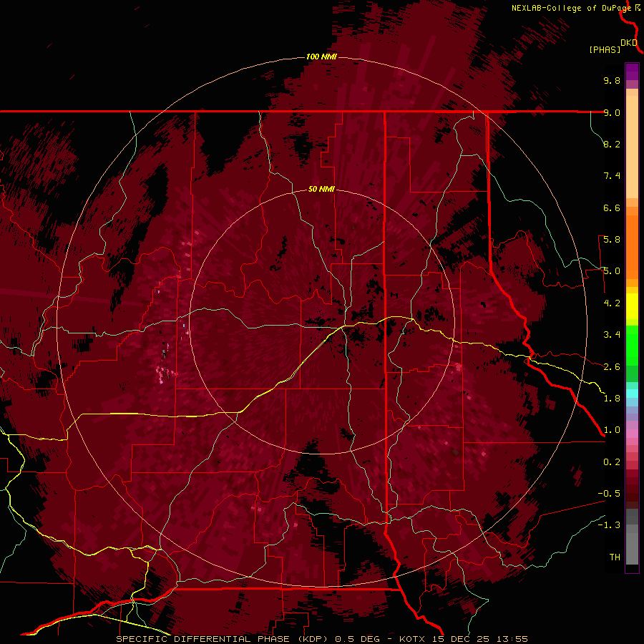The image size is (644, 644).
Task: Click the bright green segment of color bar
Action: (632, 345)
